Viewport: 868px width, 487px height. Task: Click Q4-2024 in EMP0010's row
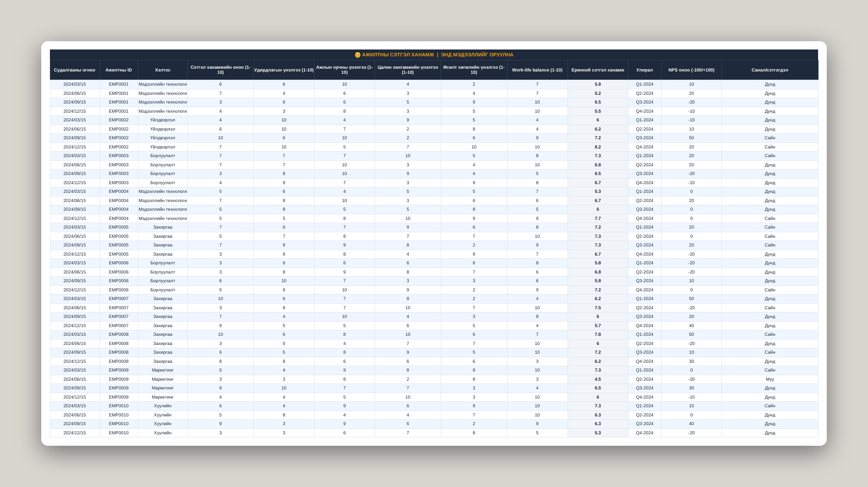[x=644, y=433]
